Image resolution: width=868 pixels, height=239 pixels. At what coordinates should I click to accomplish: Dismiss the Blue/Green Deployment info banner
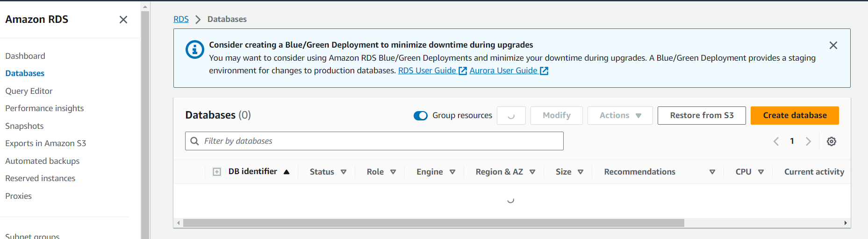pyautogui.click(x=833, y=45)
